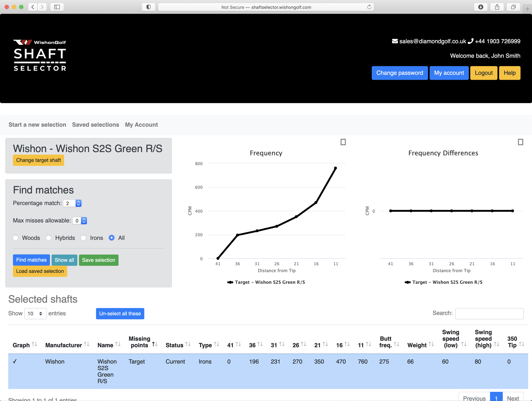532x401 pixels.
Task: Click the blue Find matches button
Action: pyautogui.click(x=31, y=260)
